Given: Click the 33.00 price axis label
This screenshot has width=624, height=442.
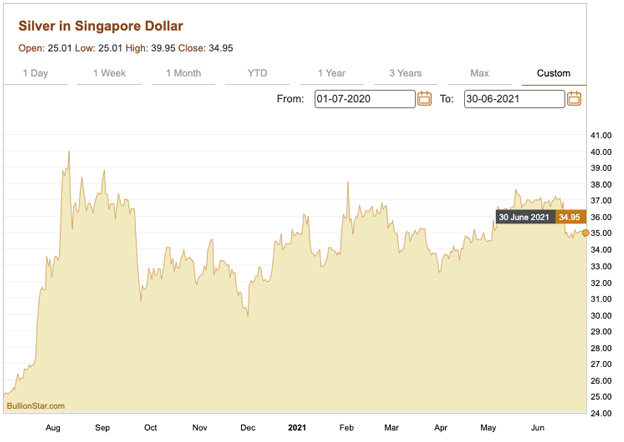Looking at the screenshot, I should tap(601, 267).
